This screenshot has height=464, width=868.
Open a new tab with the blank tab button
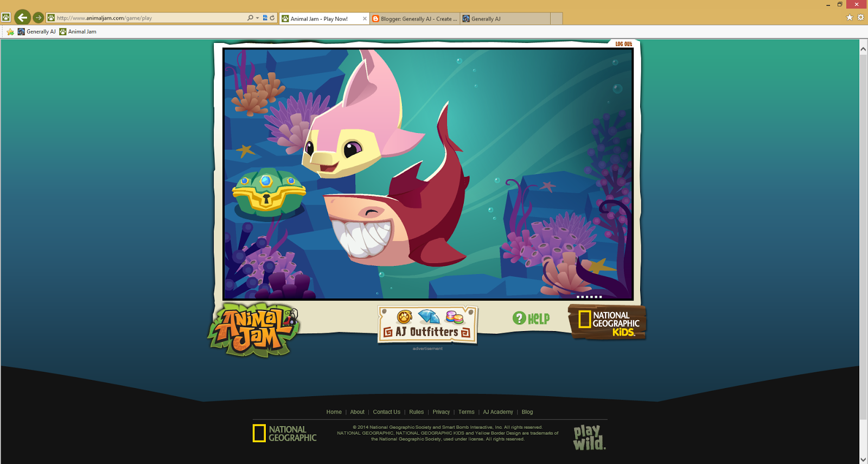556,18
